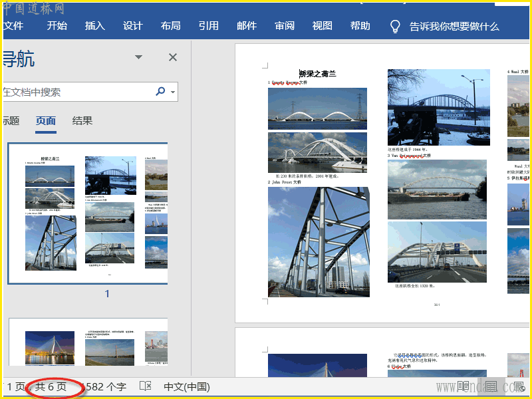Screen dimensions: 532x399
Task: Switch to the 结果 navigation tab
Action: tap(82, 121)
